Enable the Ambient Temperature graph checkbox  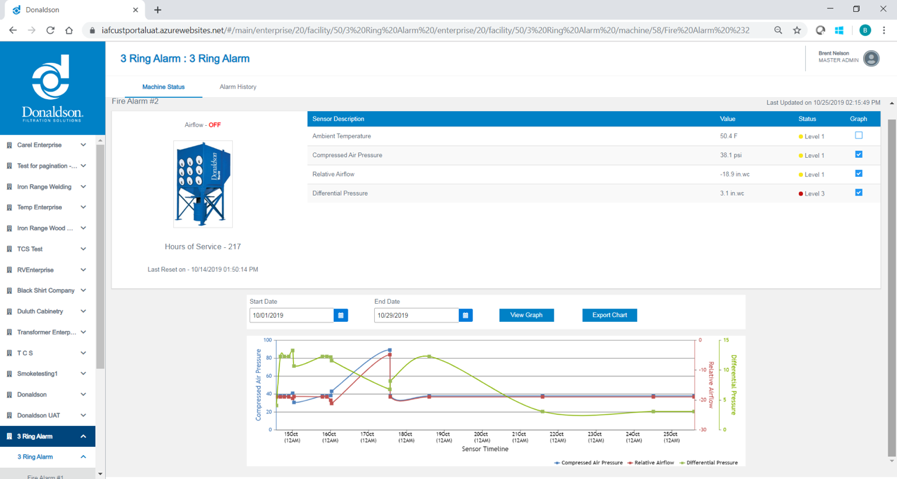click(x=858, y=136)
